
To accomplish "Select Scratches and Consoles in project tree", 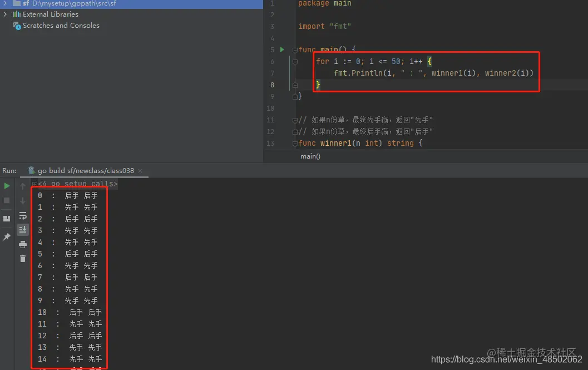I will (x=61, y=26).
